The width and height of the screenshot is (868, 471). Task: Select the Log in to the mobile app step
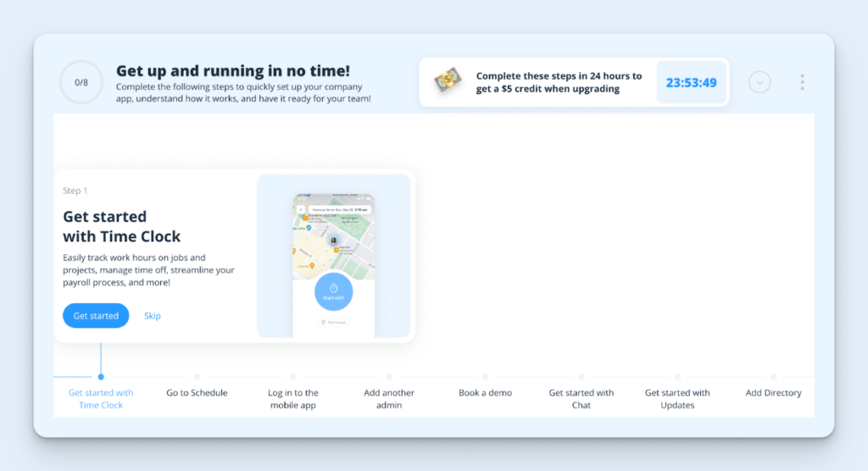pyautogui.click(x=292, y=398)
